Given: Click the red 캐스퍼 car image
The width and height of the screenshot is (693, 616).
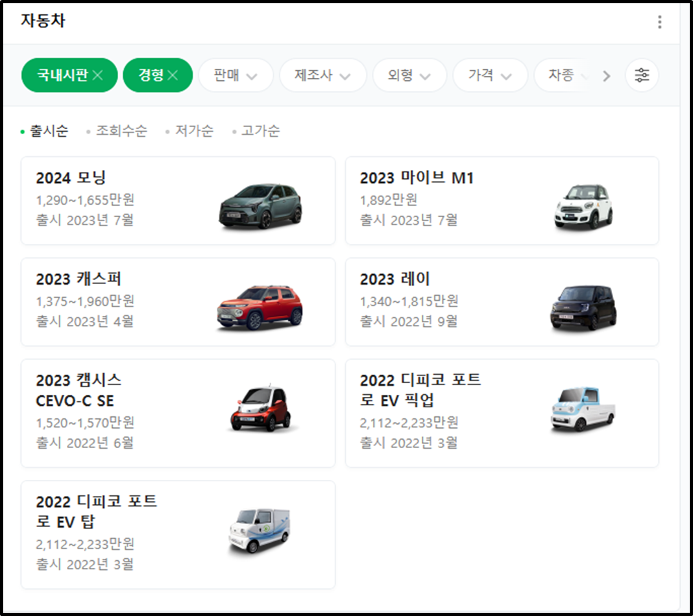Looking at the screenshot, I should pyautogui.click(x=260, y=307).
